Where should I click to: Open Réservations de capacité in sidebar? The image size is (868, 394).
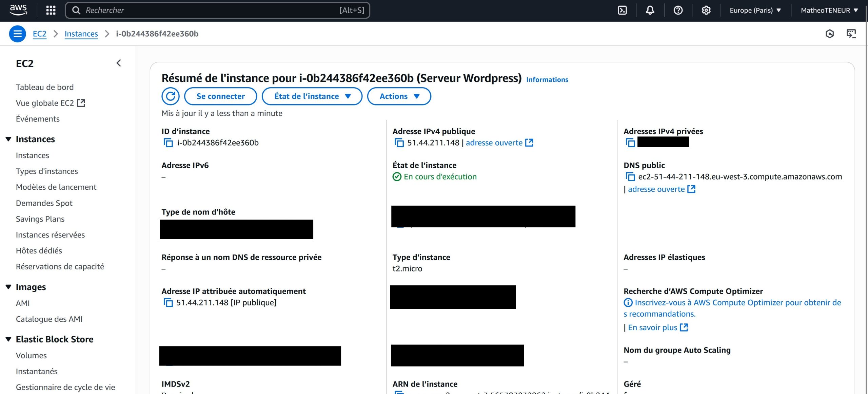click(60, 266)
